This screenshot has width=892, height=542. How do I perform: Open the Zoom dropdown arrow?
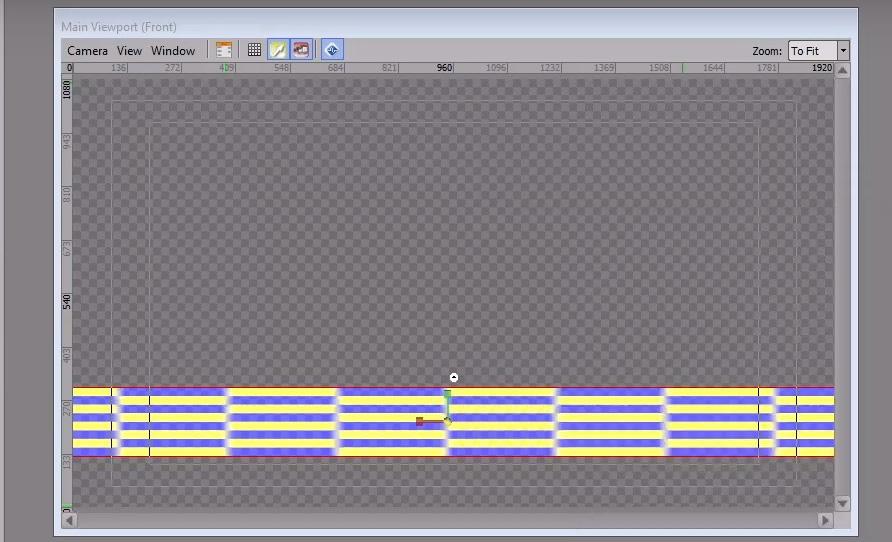(843, 51)
